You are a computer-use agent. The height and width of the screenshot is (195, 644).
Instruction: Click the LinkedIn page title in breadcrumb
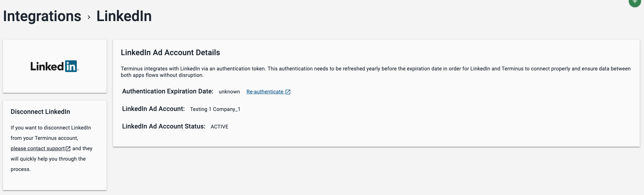click(124, 16)
